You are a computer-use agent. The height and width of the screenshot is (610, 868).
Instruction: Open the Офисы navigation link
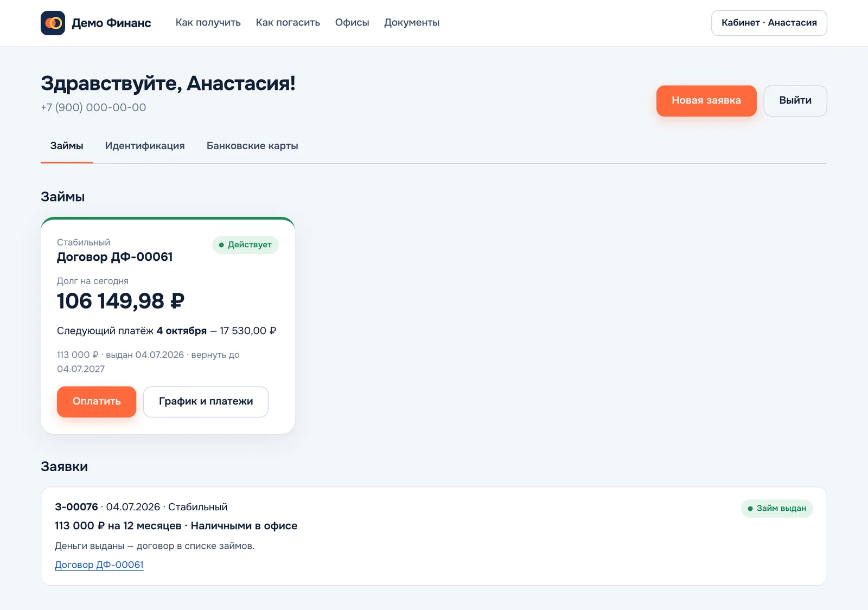(x=352, y=23)
